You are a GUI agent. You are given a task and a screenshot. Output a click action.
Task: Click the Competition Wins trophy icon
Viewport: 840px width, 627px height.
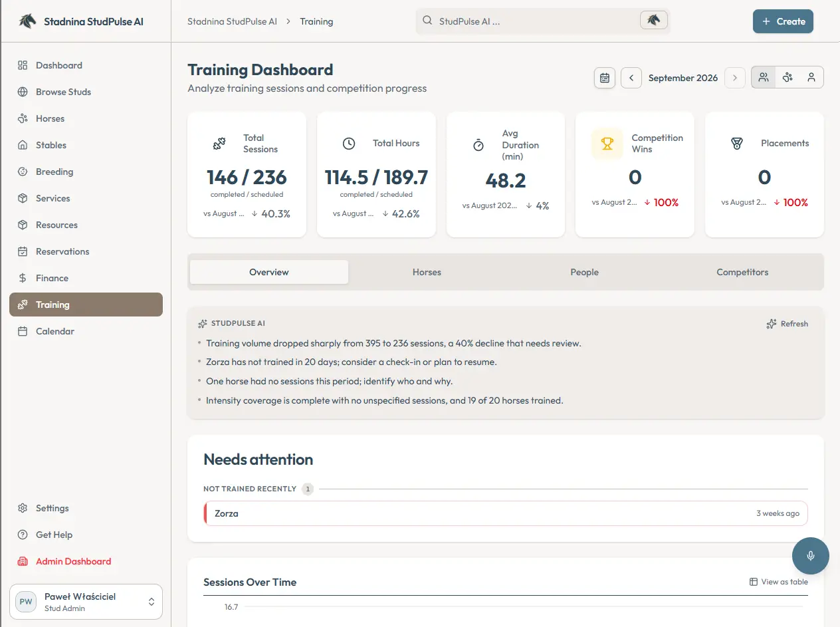pyautogui.click(x=607, y=144)
